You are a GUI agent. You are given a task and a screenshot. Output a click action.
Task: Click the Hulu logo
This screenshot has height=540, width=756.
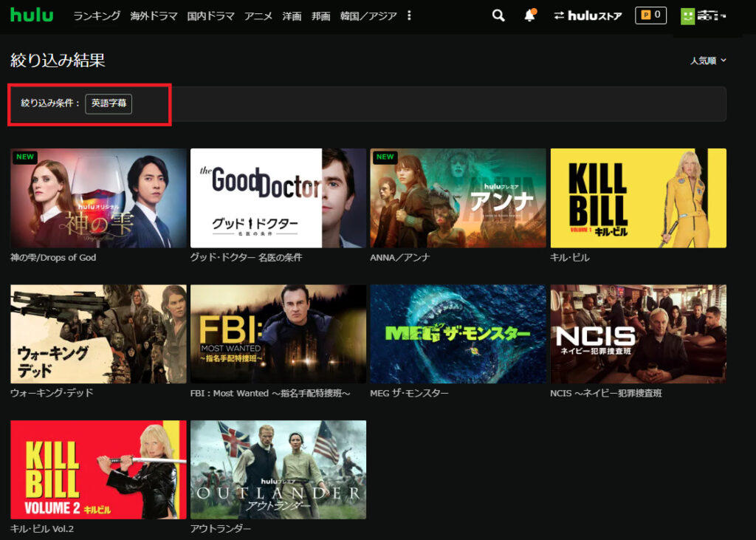32,15
